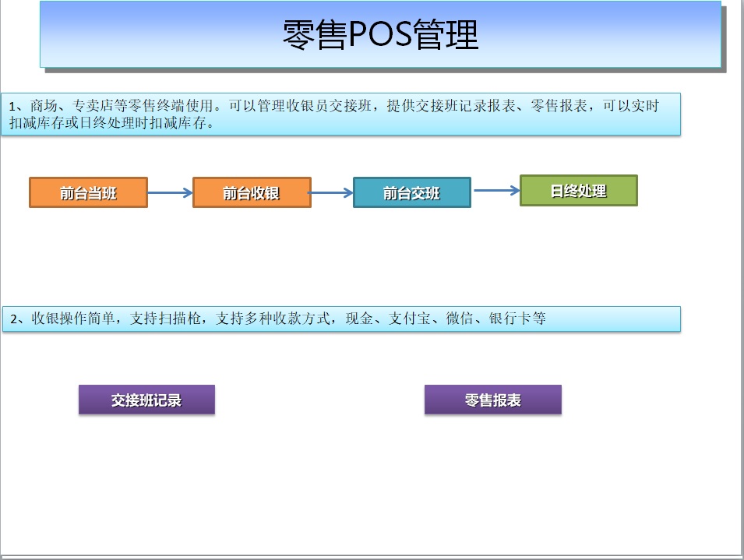The image size is (744, 560).
Task: Open the 零售报表 purple button
Action: (493, 400)
